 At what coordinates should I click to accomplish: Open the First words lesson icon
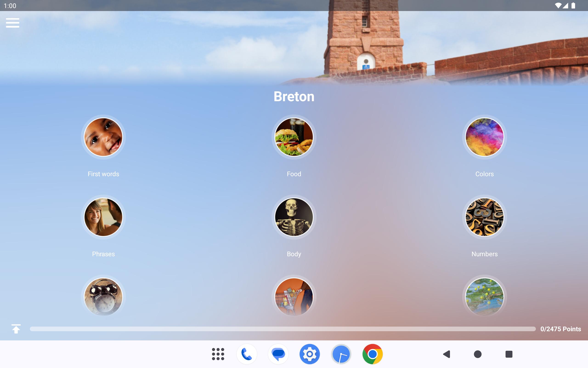tap(103, 137)
